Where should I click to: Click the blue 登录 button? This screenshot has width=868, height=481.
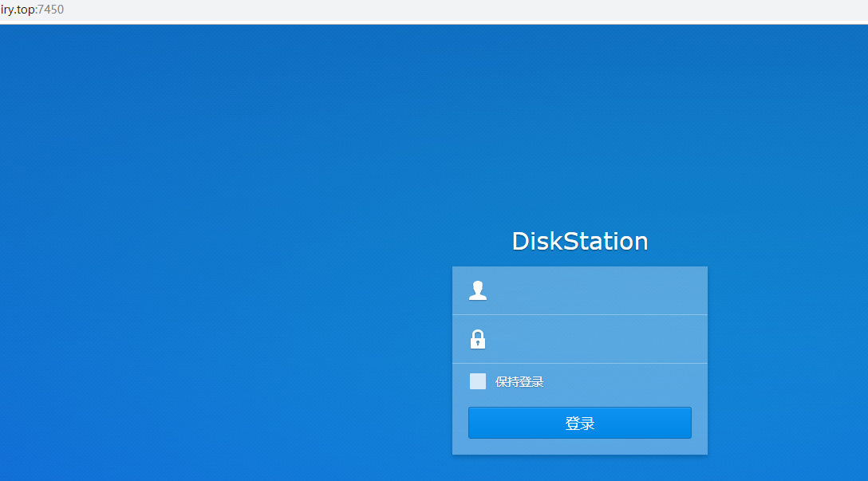click(x=579, y=423)
